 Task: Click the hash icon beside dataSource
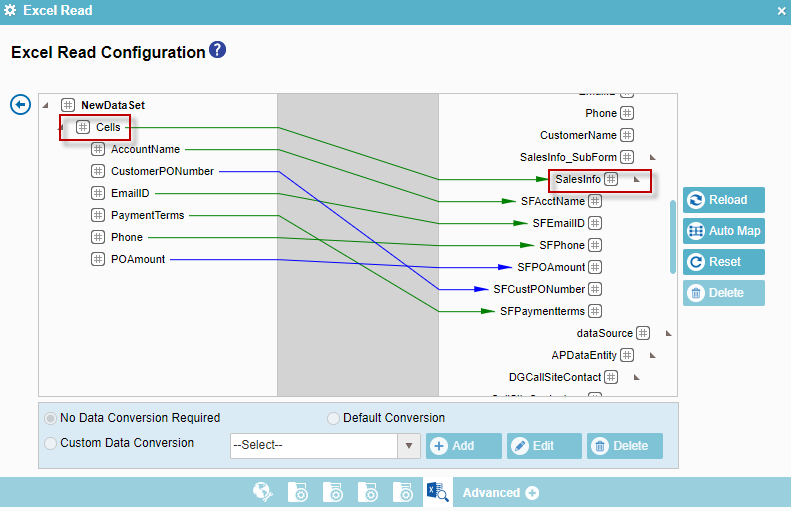pos(643,333)
